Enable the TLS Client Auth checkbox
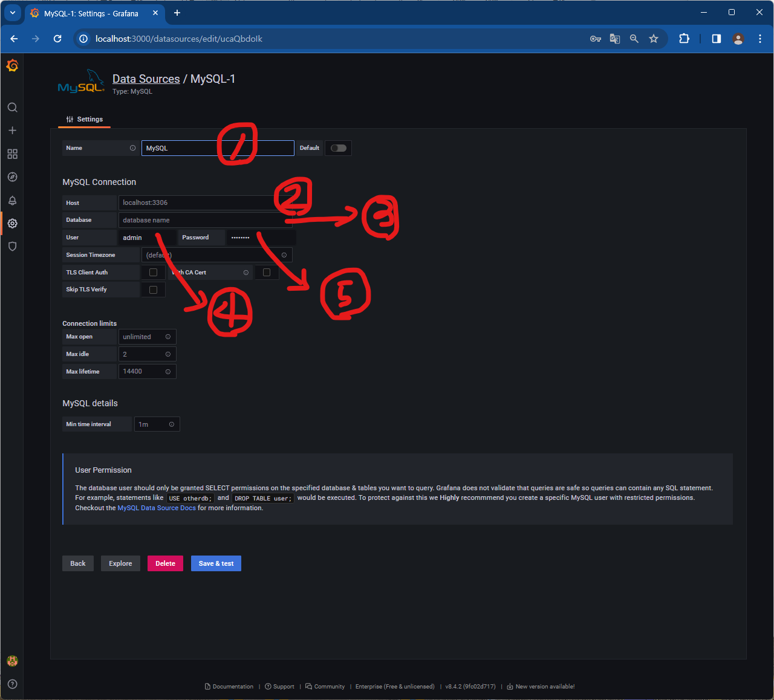This screenshot has height=700, width=774. [153, 273]
